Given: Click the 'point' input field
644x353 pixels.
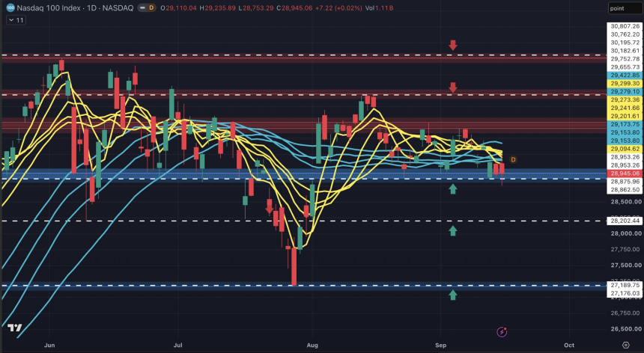Looking at the screenshot, I should click(625, 8).
